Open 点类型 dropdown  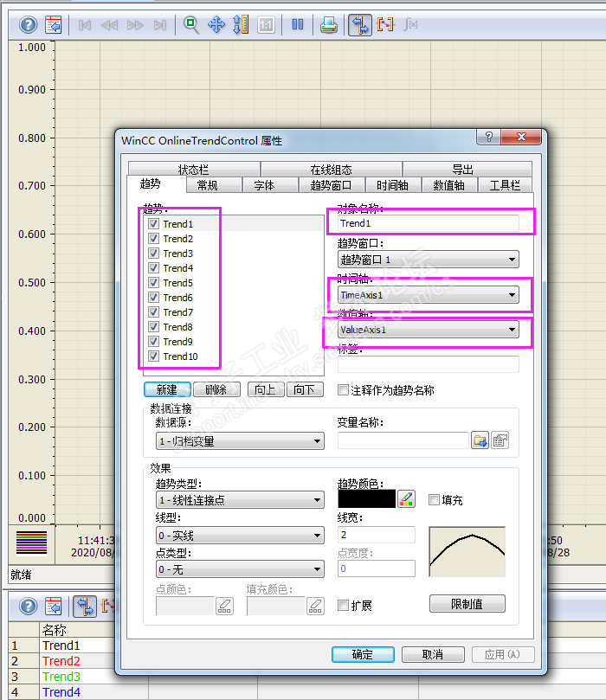[x=240, y=569]
